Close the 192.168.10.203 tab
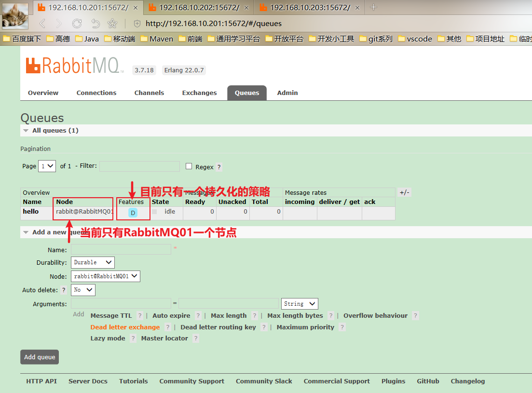Image resolution: width=532 pixels, height=393 pixels. tap(357, 7)
